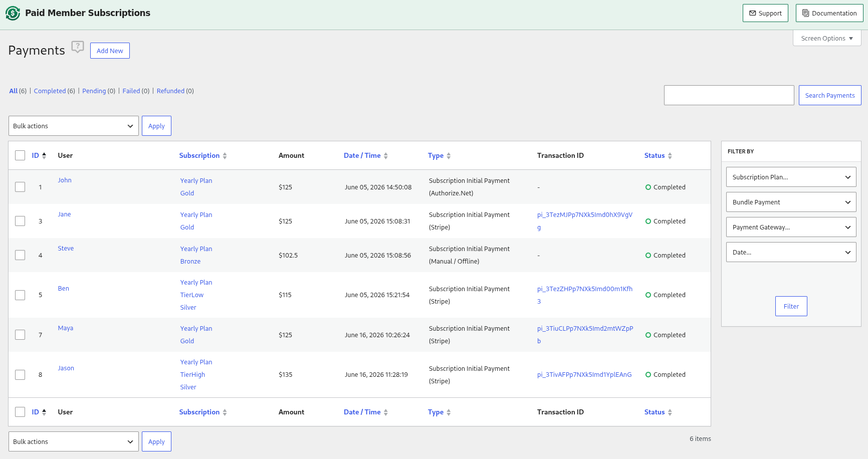Open user Jane's profile link
This screenshot has height=459, width=868.
tap(64, 214)
